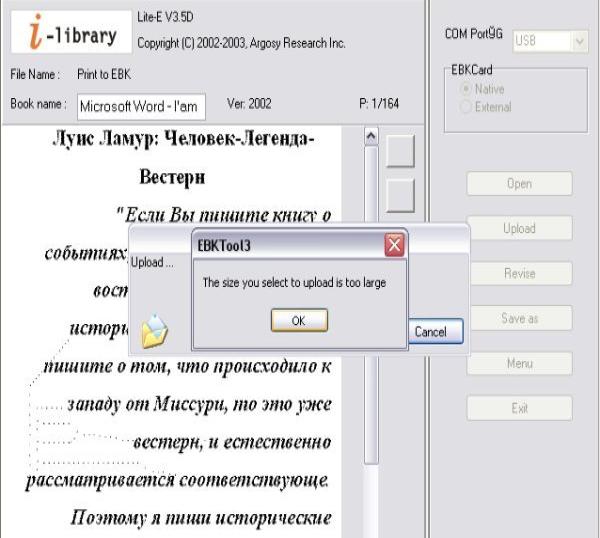Click the first blank square button beside preview
The height and width of the screenshot is (538, 600).
400,151
